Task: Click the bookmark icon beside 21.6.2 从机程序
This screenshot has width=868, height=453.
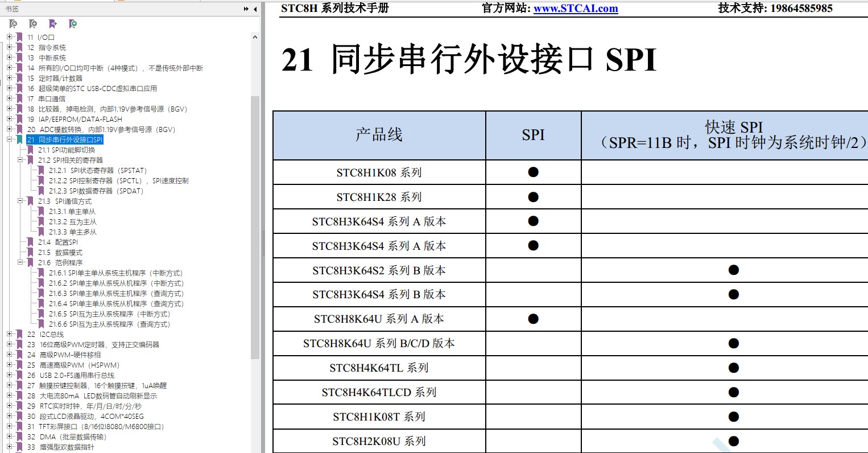Action: pyautogui.click(x=41, y=283)
